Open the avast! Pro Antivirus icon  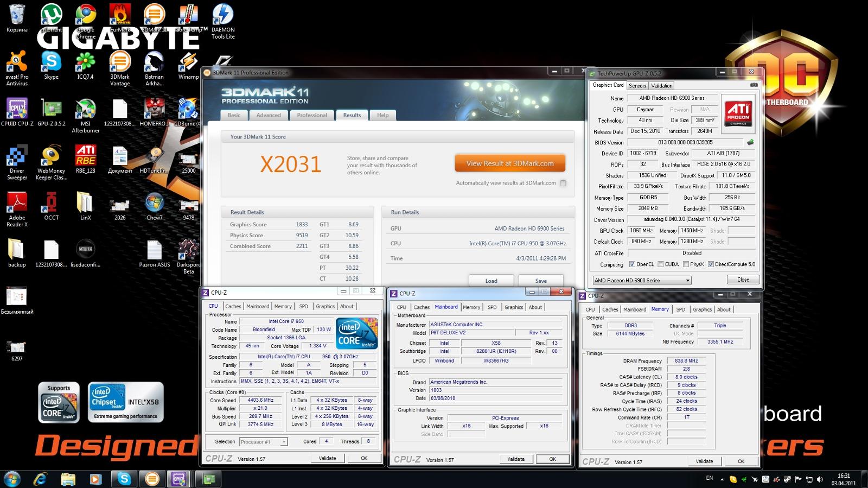pyautogui.click(x=17, y=68)
